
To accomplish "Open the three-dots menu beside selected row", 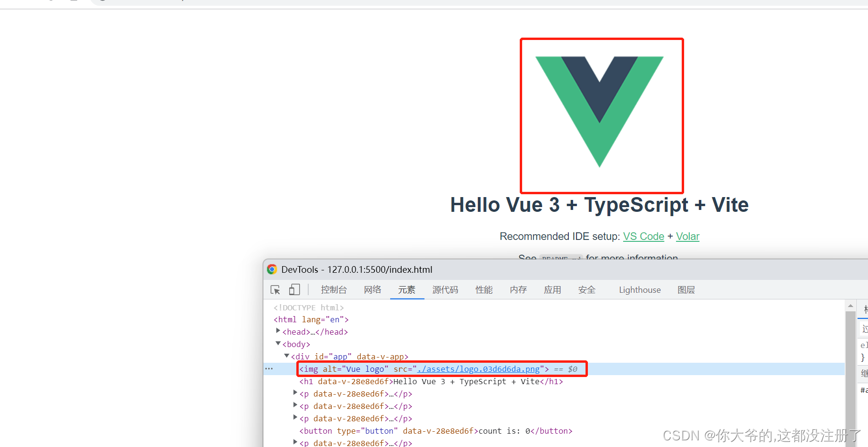I will click(x=269, y=369).
